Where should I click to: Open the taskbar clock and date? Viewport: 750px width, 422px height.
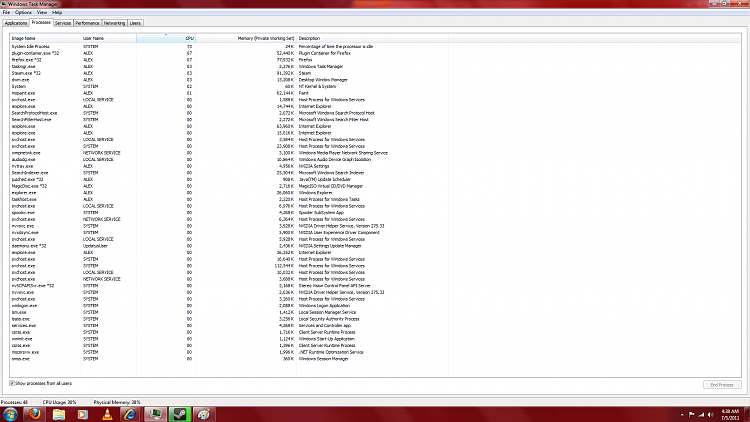click(x=730, y=415)
